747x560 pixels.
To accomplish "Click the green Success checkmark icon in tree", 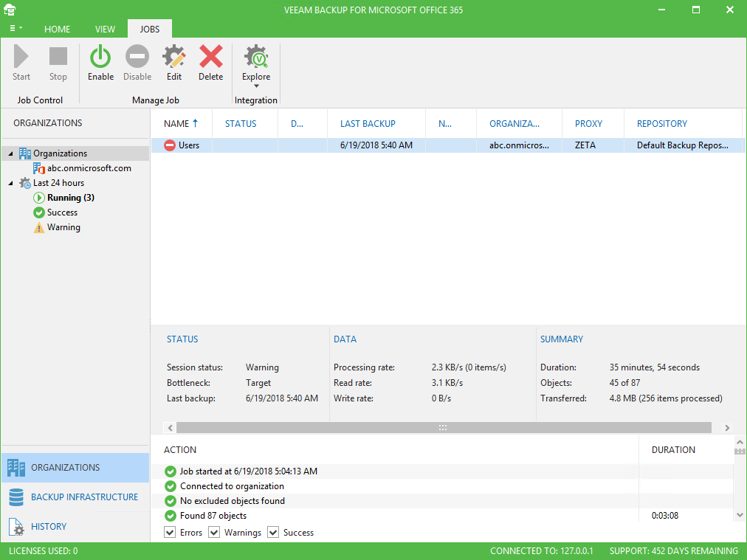I will pos(39,212).
